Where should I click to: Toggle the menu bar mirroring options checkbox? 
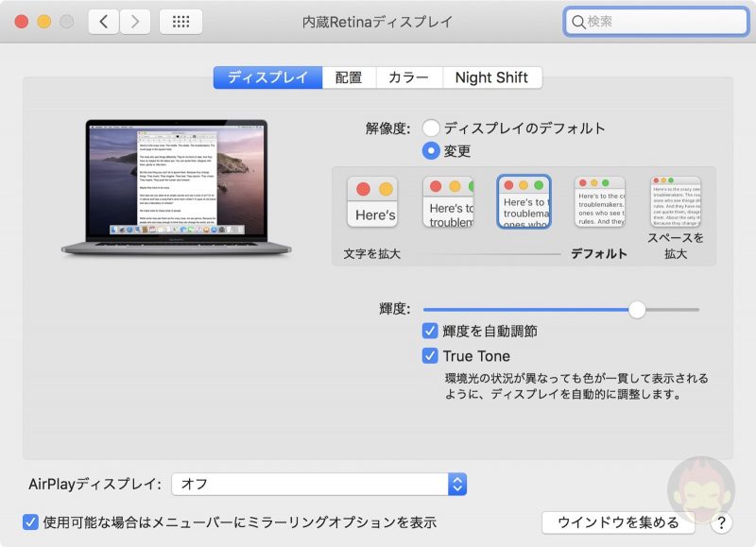(30, 521)
